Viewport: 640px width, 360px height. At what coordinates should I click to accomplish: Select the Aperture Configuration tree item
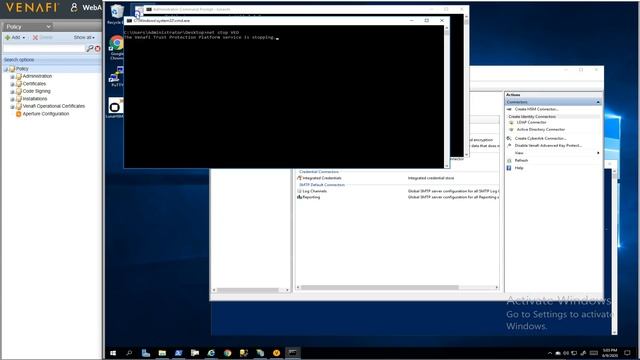coord(46,114)
